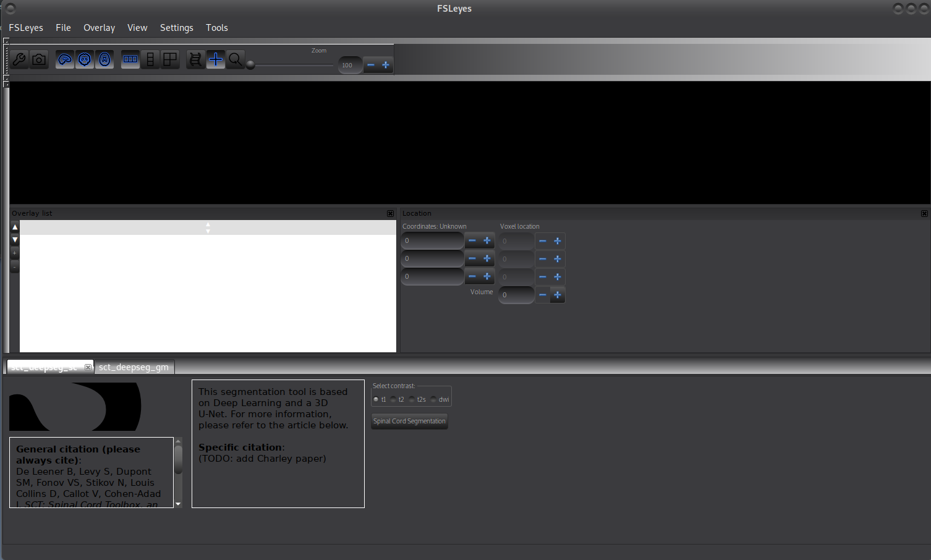Screen dimensions: 931x560
Task: Toggle the sagittal view brain icon
Action: tap(64, 59)
